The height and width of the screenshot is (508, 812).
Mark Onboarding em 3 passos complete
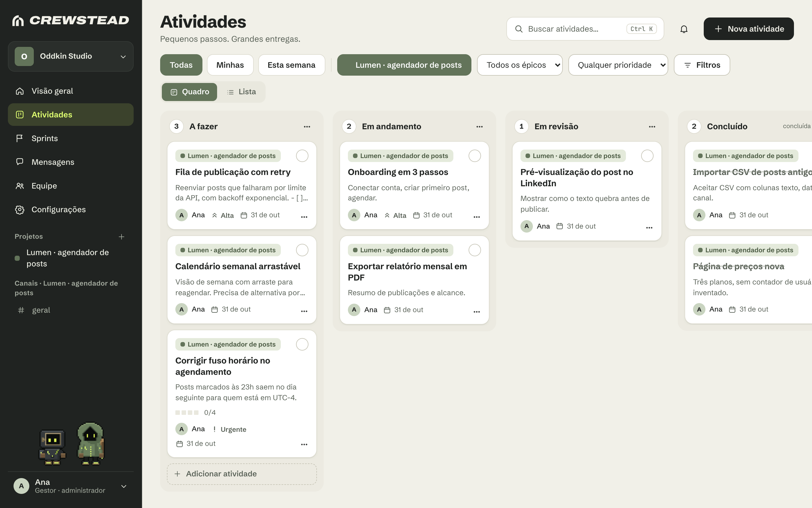475,156
